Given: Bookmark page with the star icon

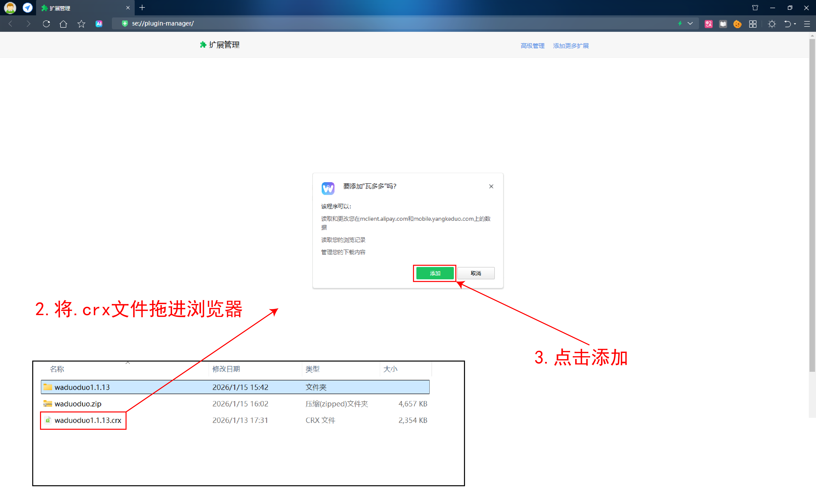Looking at the screenshot, I should click(x=81, y=24).
